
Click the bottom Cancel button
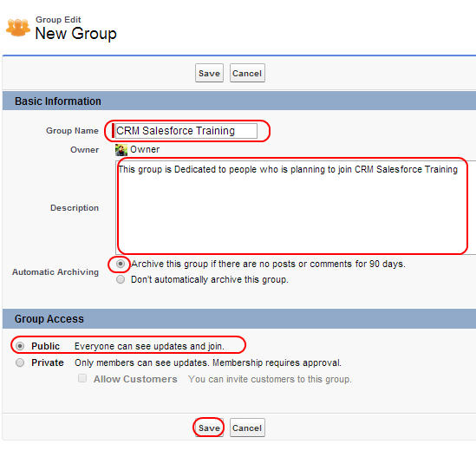(x=247, y=428)
